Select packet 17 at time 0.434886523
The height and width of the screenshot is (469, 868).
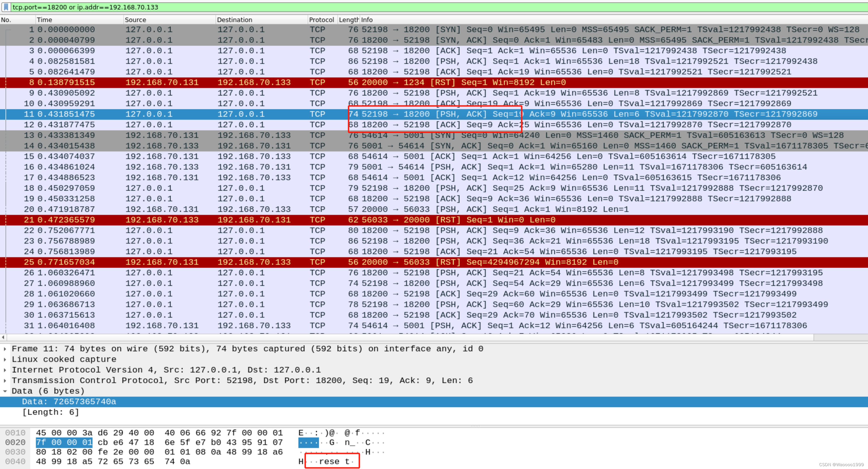pyautogui.click(x=434, y=177)
